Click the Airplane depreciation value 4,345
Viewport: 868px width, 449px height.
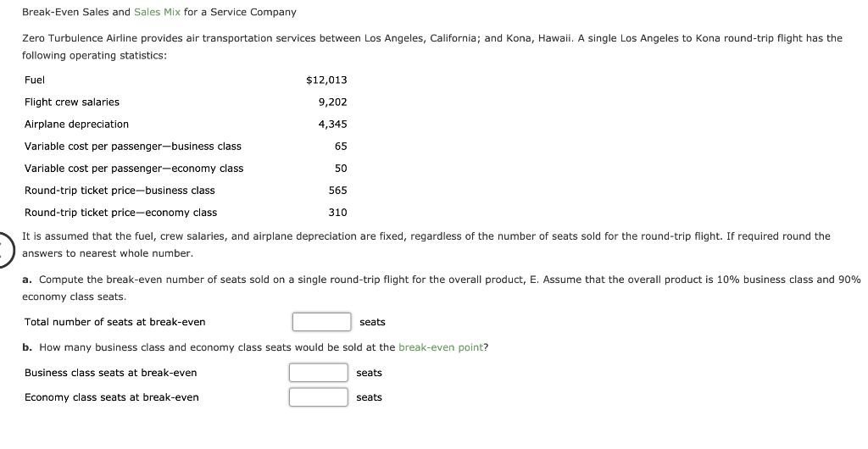click(x=332, y=125)
